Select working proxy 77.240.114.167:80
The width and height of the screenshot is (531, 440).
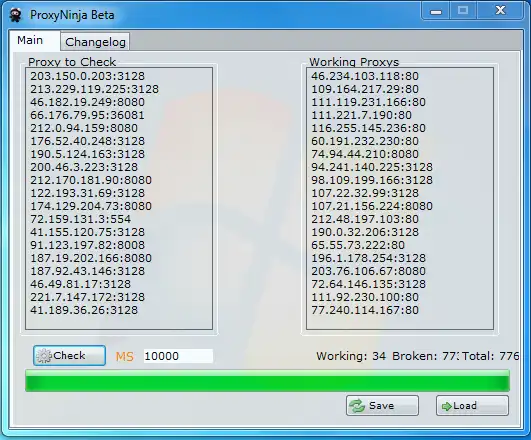coord(365,310)
